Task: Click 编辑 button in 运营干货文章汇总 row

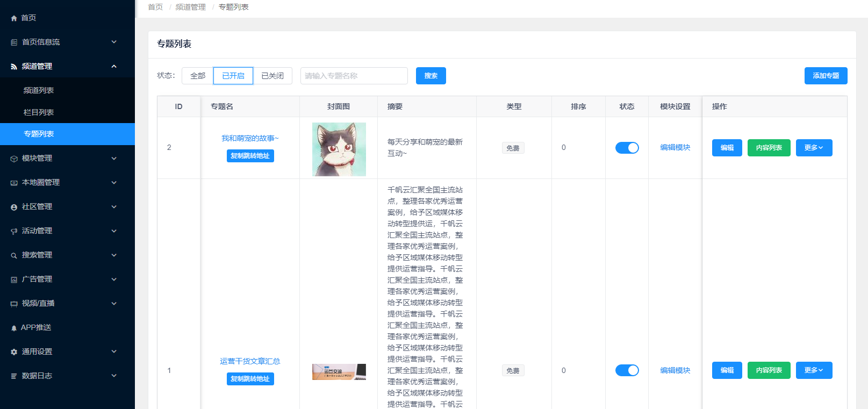Action: click(727, 370)
